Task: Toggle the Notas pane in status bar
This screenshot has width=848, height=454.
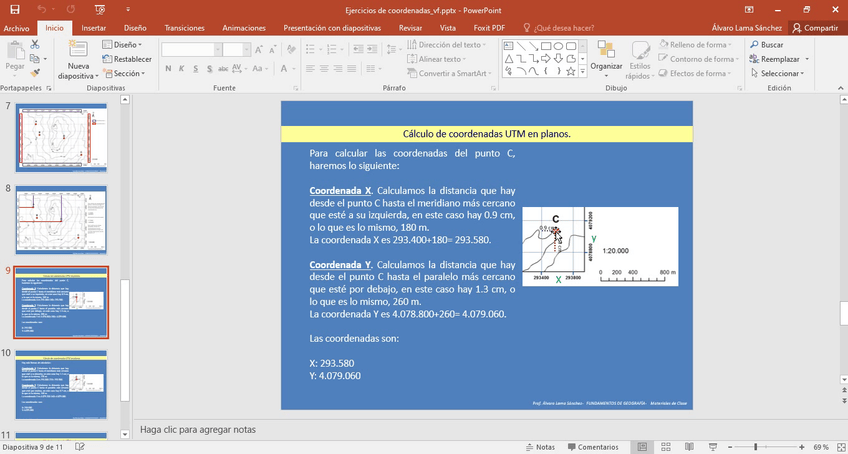Action: 539,447
